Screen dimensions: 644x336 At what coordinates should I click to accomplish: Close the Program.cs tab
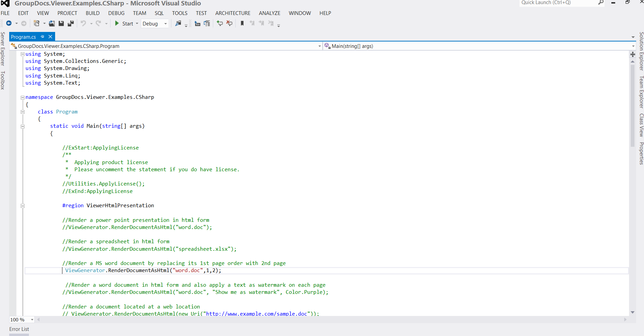pyautogui.click(x=50, y=37)
